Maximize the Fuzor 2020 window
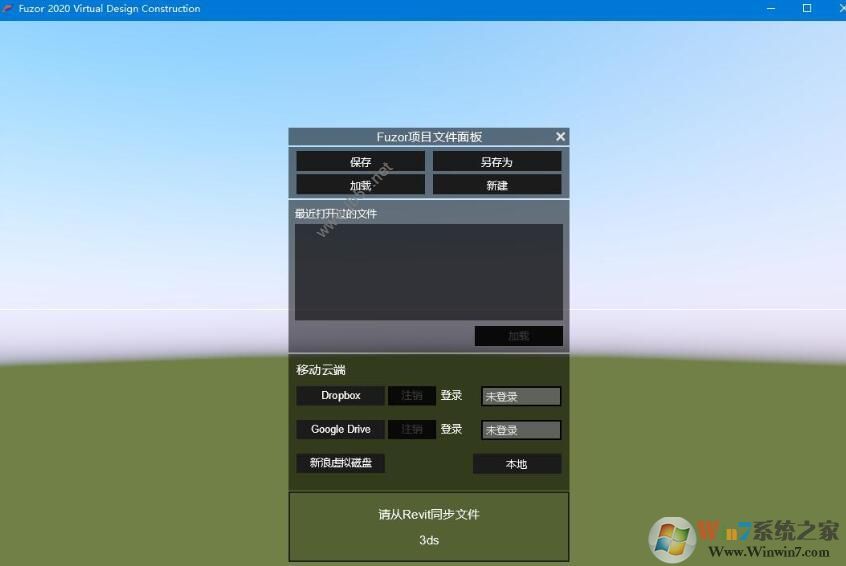 click(807, 8)
